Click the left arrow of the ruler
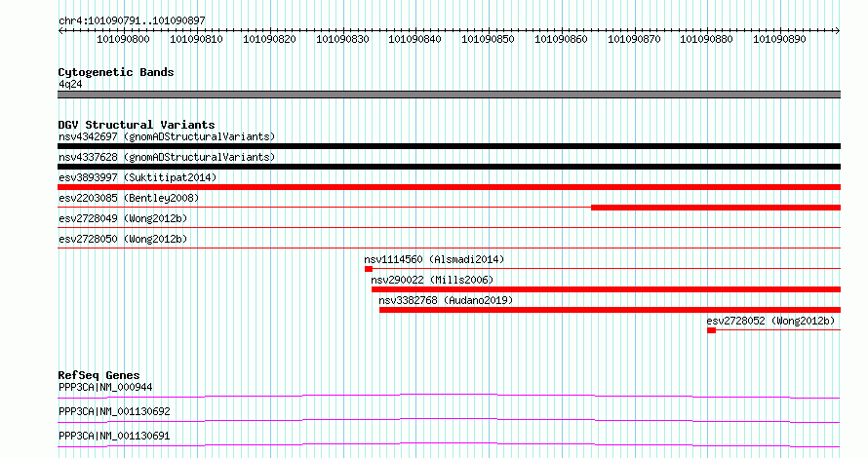The width and height of the screenshot is (868, 458). [x=60, y=31]
